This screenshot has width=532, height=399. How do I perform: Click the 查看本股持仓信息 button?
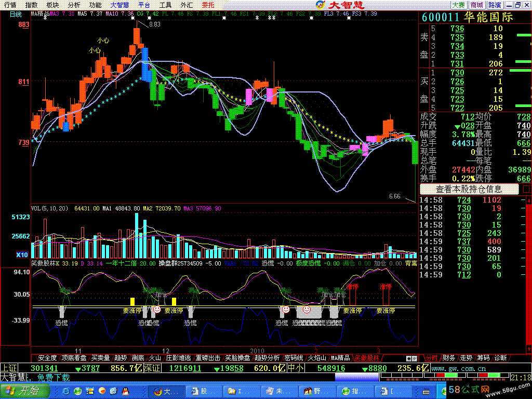[x=469, y=189]
